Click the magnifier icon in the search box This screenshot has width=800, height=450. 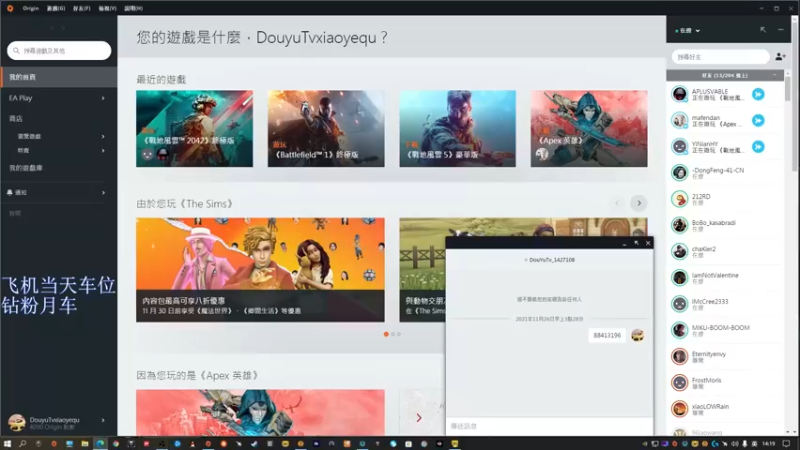(x=16, y=51)
